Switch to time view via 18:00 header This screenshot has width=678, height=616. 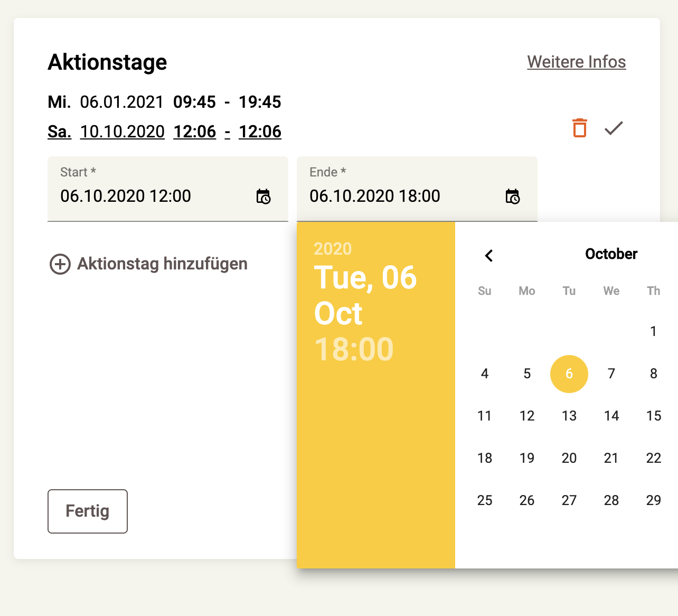click(x=354, y=349)
